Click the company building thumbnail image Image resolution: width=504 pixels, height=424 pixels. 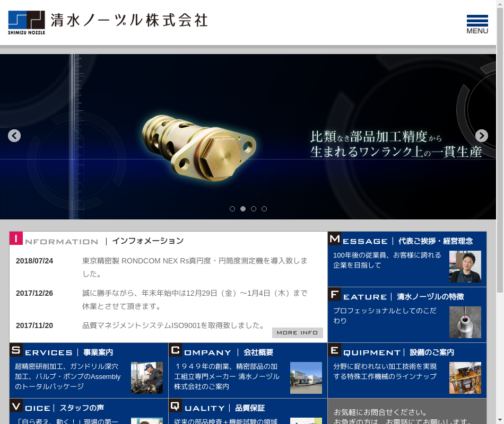pos(306,378)
